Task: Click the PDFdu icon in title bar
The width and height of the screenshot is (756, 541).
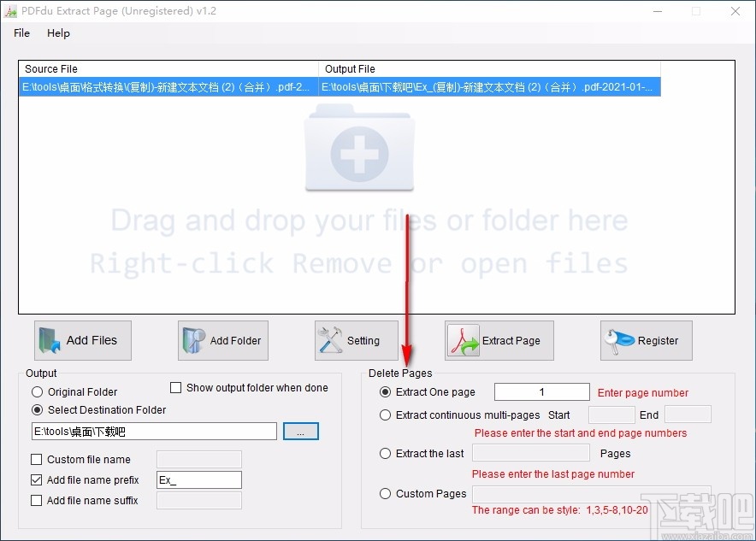Action: pyautogui.click(x=12, y=11)
